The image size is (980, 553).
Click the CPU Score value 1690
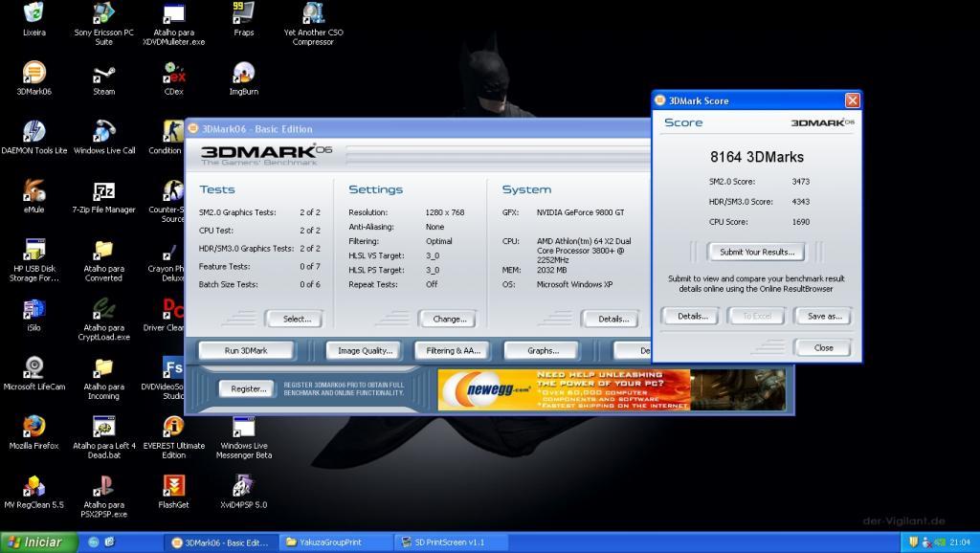point(800,222)
